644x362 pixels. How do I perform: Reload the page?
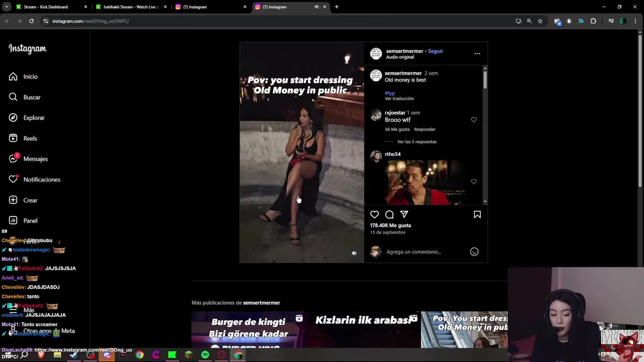[31, 21]
